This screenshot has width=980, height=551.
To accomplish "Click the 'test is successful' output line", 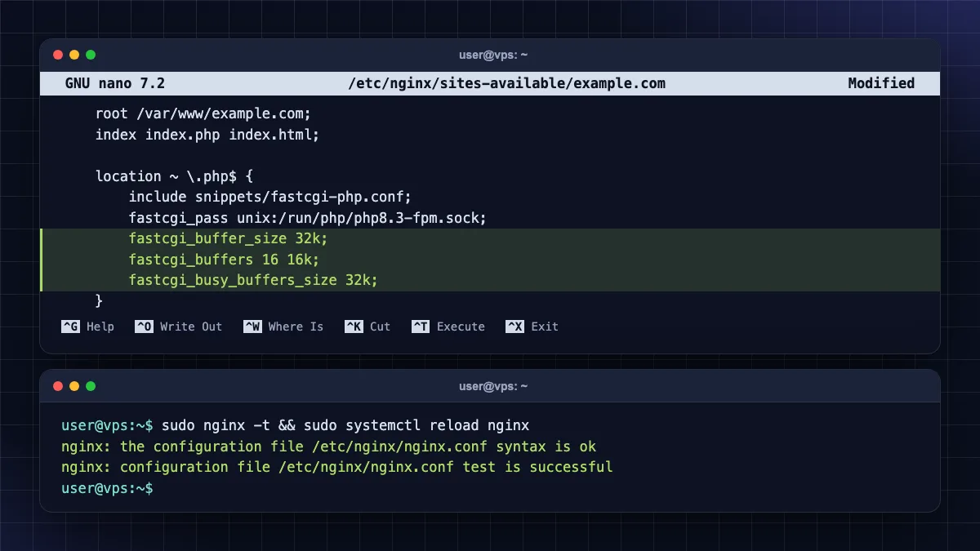I will [x=337, y=468].
